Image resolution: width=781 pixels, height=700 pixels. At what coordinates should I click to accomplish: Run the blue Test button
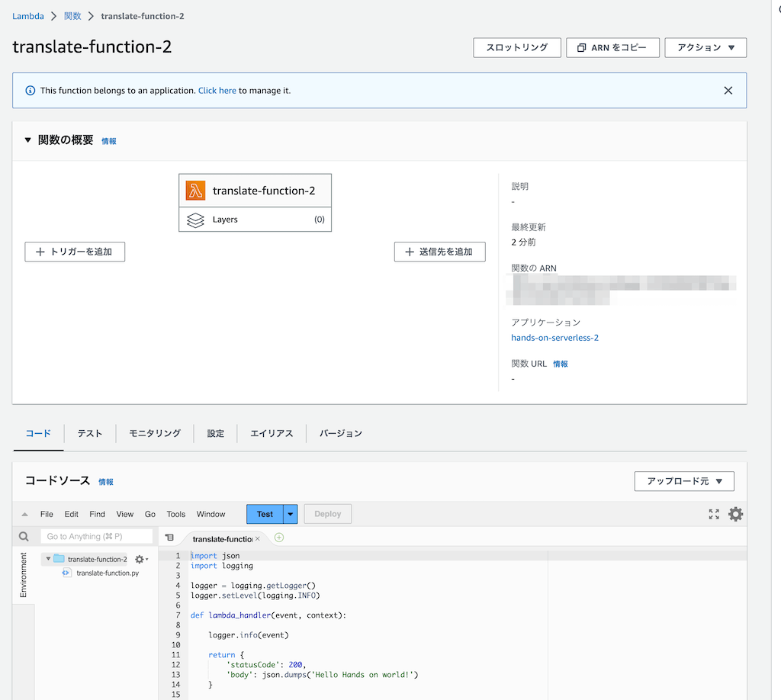point(265,514)
